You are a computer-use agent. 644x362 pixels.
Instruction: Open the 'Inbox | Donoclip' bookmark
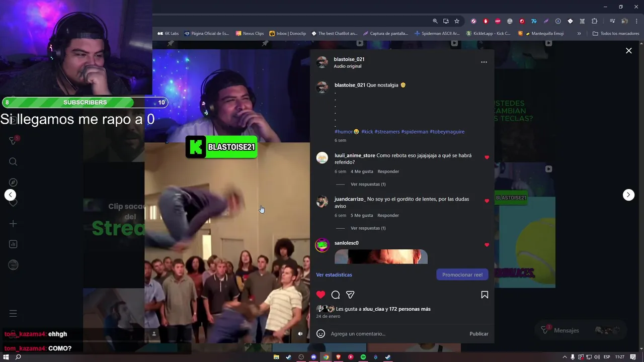(287, 34)
